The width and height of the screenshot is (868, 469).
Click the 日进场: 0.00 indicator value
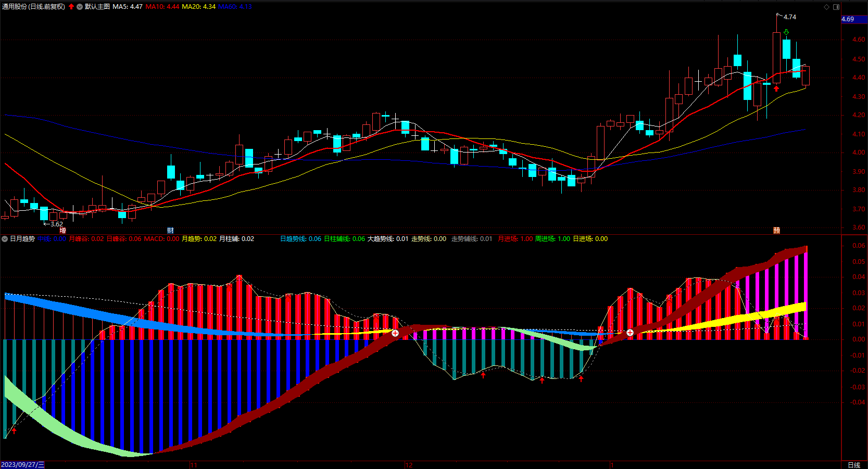click(x=590, y=239)
